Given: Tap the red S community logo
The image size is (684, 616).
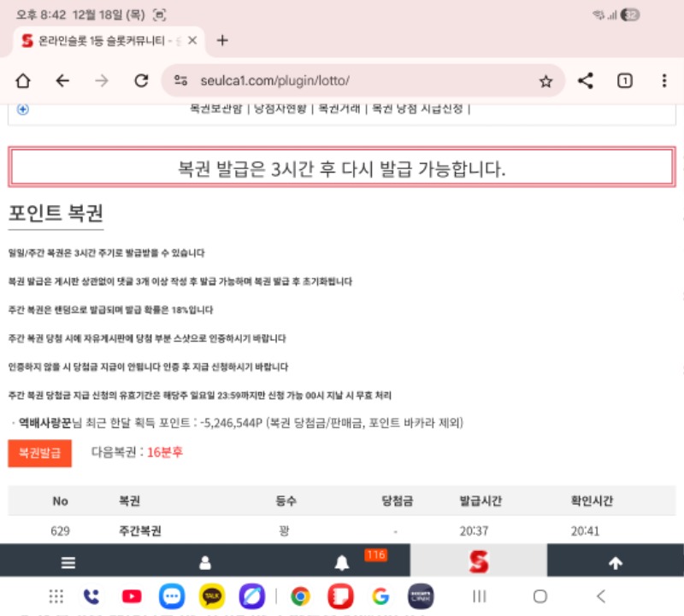Looking at the screenshot, I should (479, 562).
